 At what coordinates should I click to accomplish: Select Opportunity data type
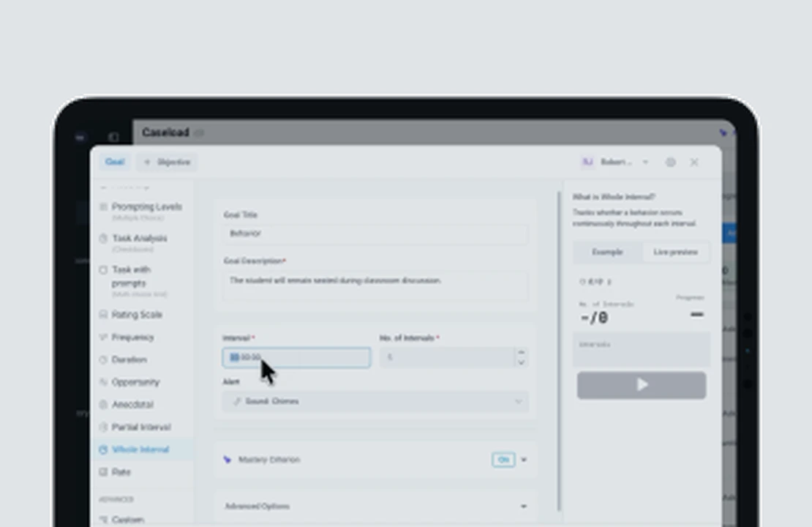tap(141, 382)
